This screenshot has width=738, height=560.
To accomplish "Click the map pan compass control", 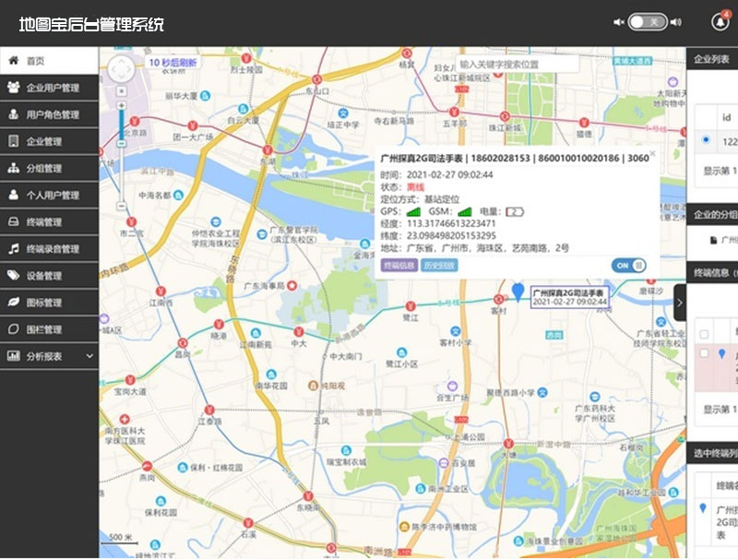I will point(122,69).
